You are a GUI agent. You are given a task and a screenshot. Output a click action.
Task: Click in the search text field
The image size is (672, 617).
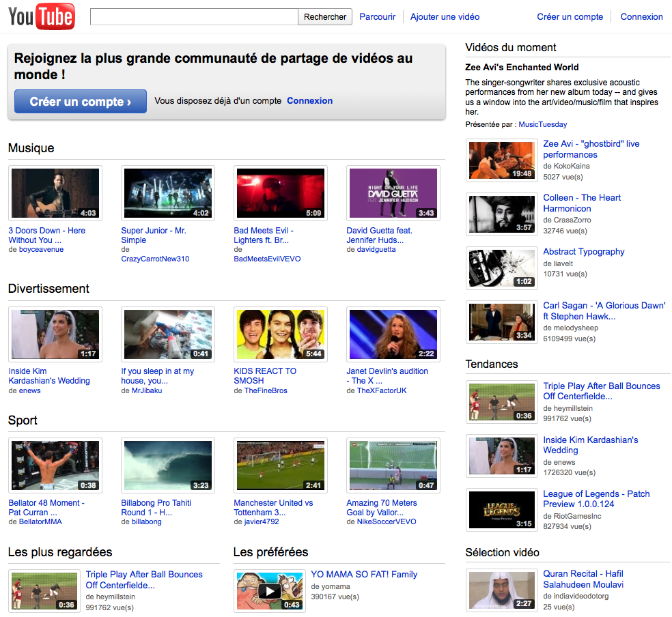194,17
